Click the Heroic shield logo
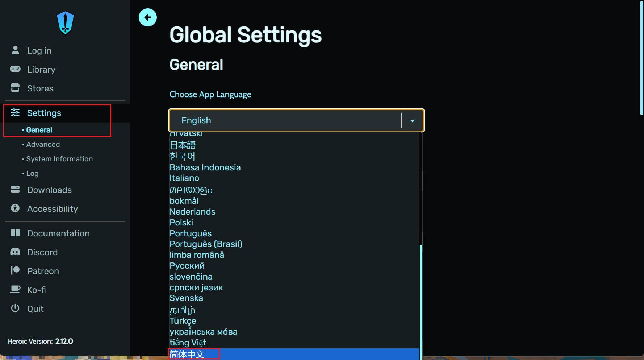Screen dimensions: 644x360 pyautogui.click(x=65, y=22)
